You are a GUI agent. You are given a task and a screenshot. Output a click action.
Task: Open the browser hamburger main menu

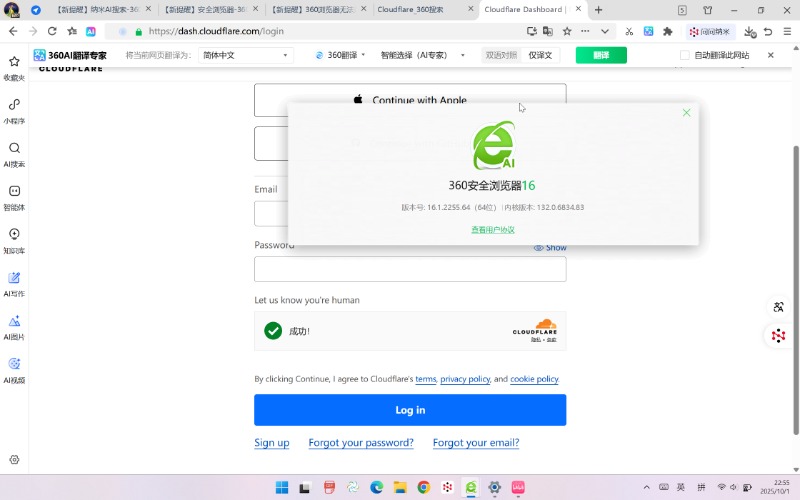click(x=787, y=32)
